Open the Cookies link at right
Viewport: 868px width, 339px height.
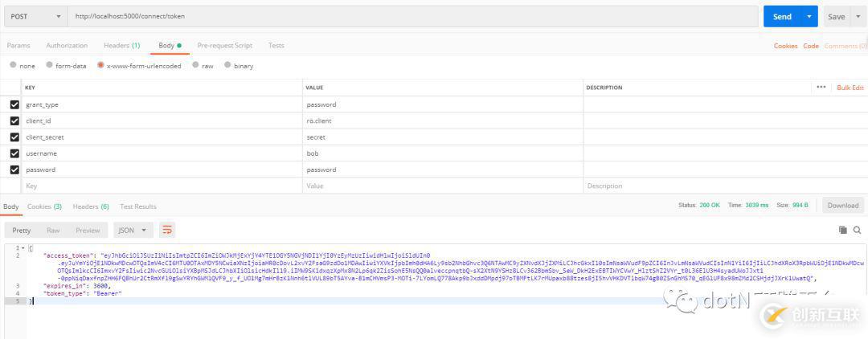(785, 46)
